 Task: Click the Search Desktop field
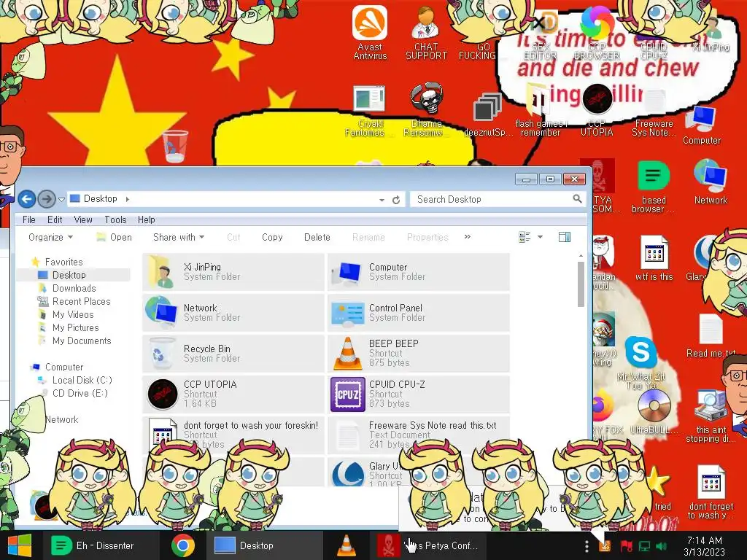click(498, 200)
